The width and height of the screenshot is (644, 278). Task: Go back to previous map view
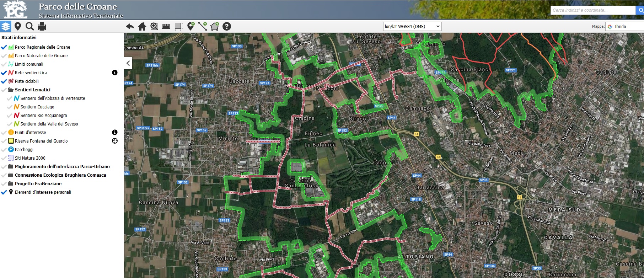[x=130, y=26]
